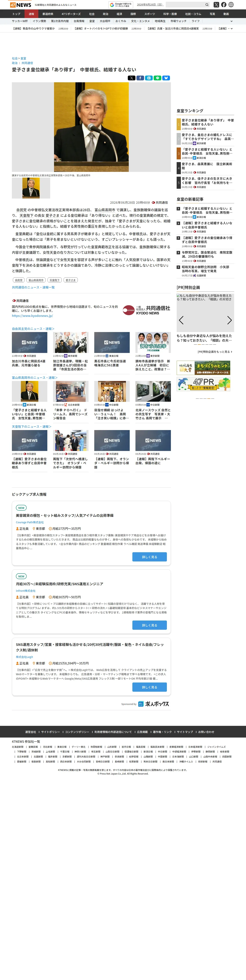
Task: Click the 愛子さま tag
Action: point(70,280)
